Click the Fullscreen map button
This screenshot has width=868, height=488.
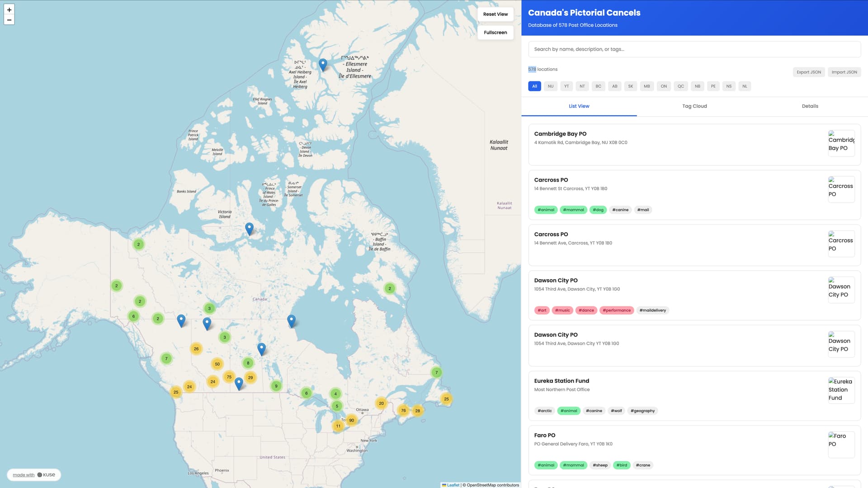495,33
